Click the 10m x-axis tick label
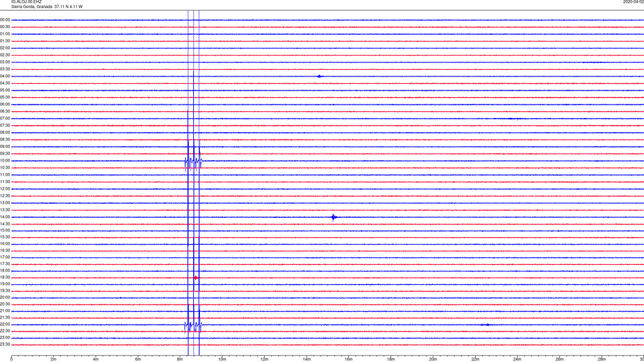This screenshot has height=362, width=644. pyautogui.click(x=222, y=359)
